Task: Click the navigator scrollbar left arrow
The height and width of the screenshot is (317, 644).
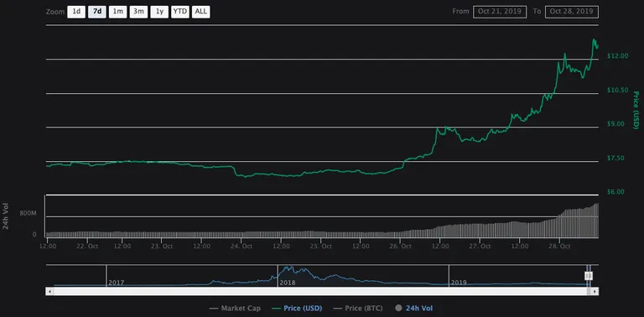Action: [49, 292]
